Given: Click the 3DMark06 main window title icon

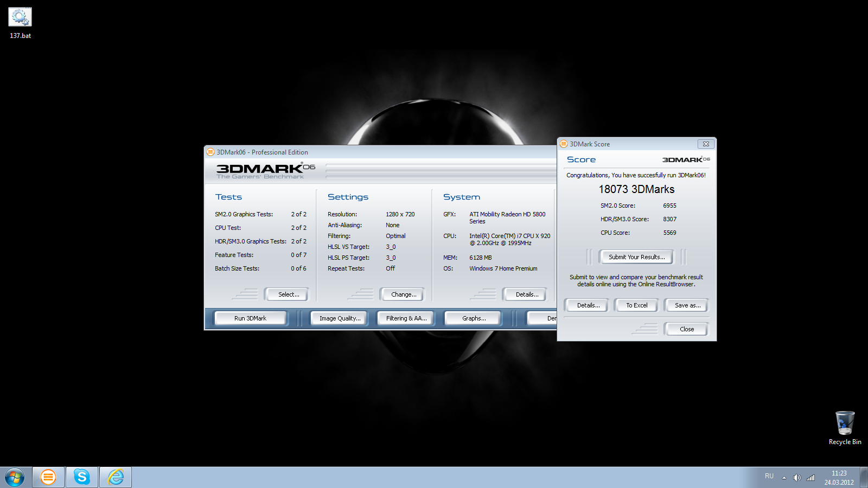Looking at the screenshot, I should click(210, 152).
